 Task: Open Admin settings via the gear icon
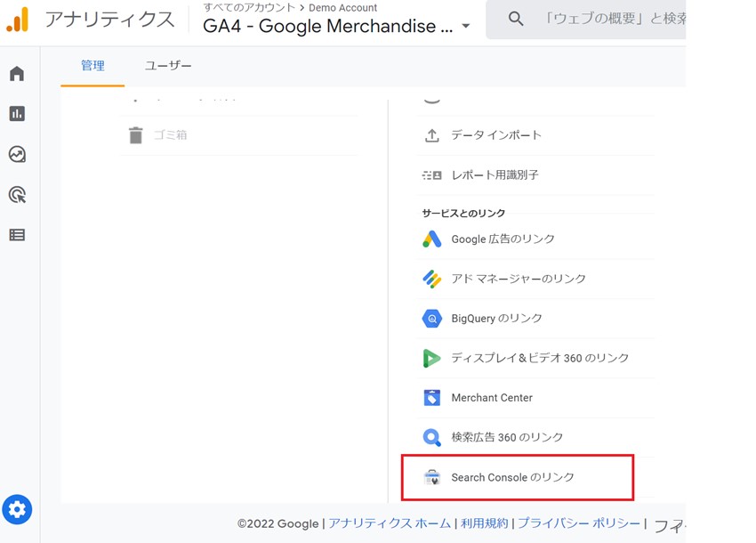point(17,509)
